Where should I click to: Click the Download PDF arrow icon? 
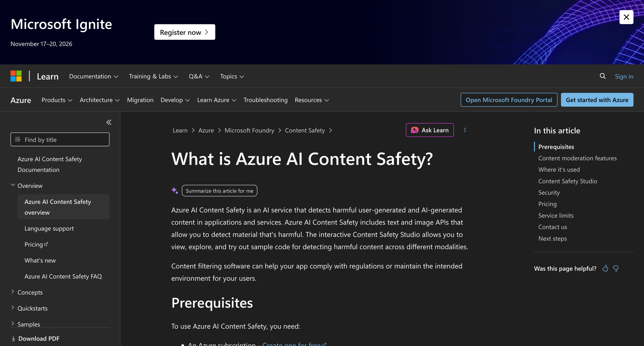click(14, 338)
